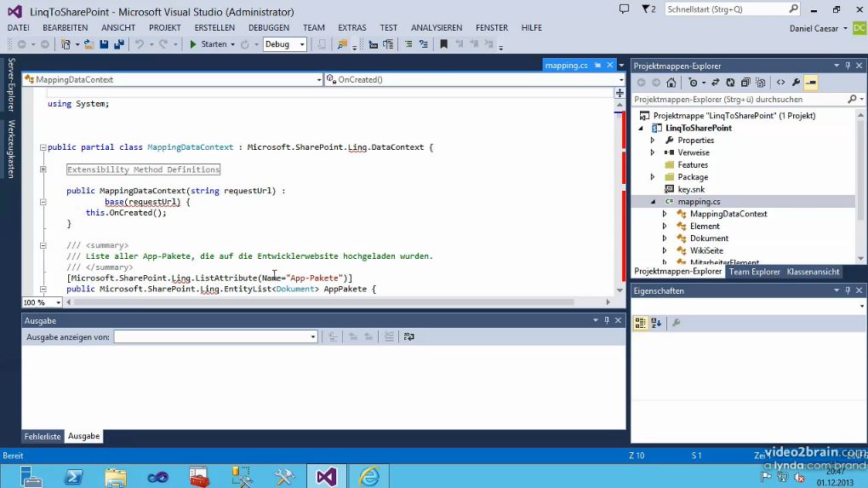Switch to the Fehlerliste tab
The width and height of the screenshot is (868, 488).
[42, 437]
